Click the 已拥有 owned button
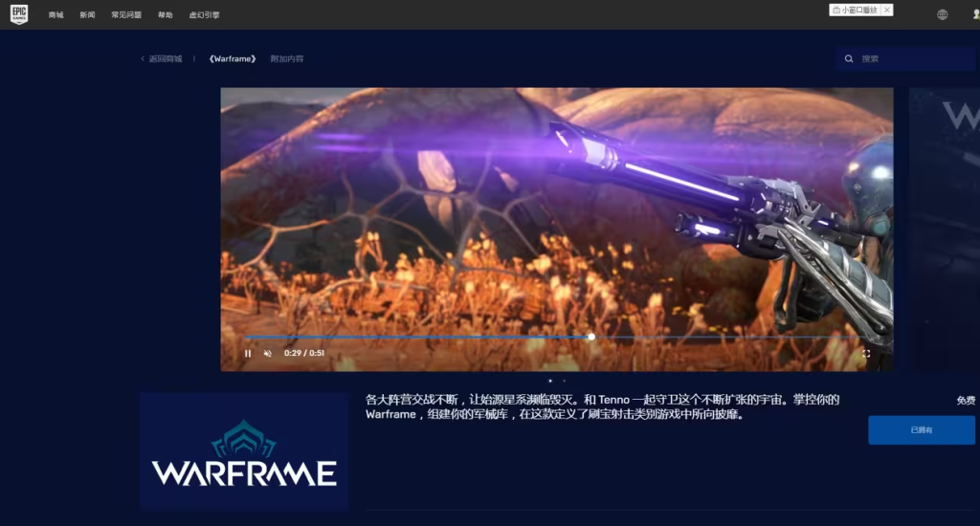 922,430
